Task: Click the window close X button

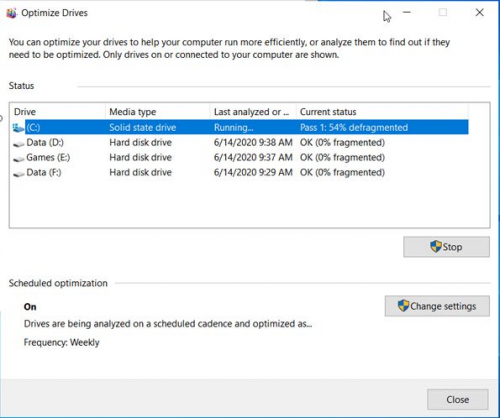Action: [479, 13]
